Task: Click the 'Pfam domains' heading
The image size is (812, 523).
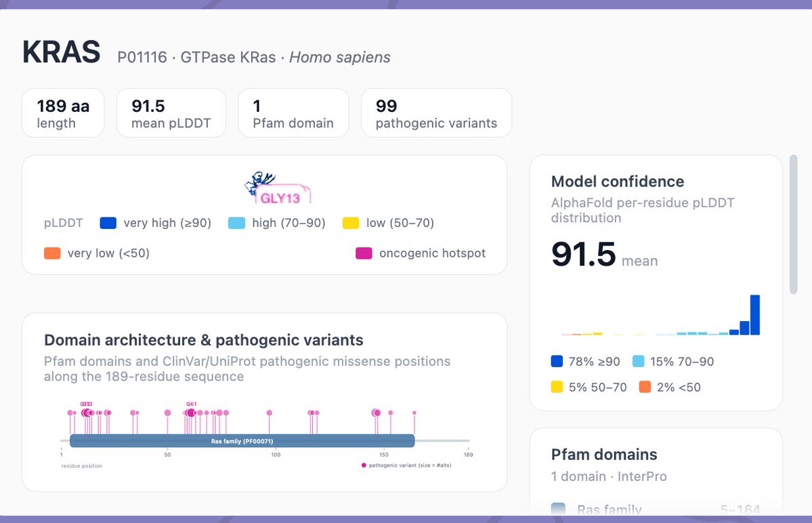Action: tap(604, 455)
